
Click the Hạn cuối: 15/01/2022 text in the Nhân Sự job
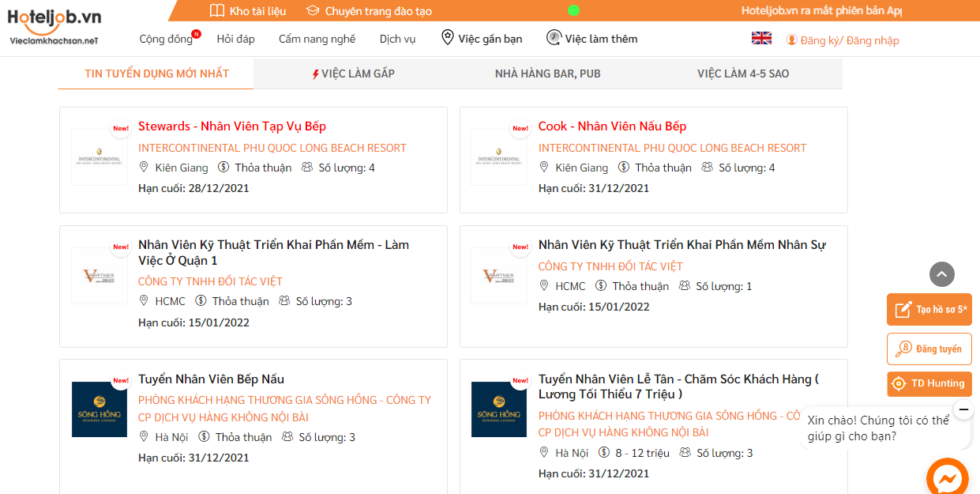594,307
